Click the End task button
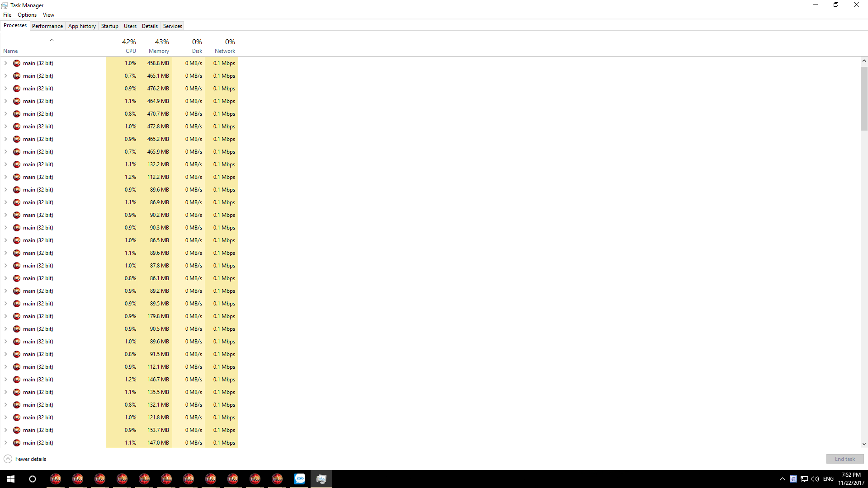 click(x=845, y=459)
